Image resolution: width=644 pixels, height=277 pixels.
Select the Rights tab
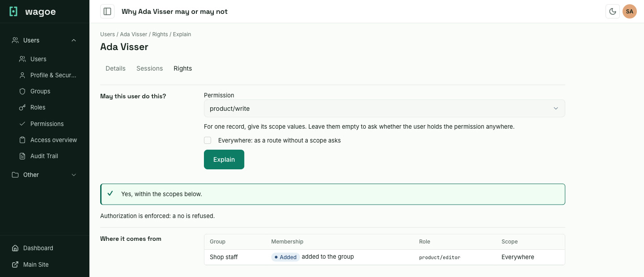182,68
